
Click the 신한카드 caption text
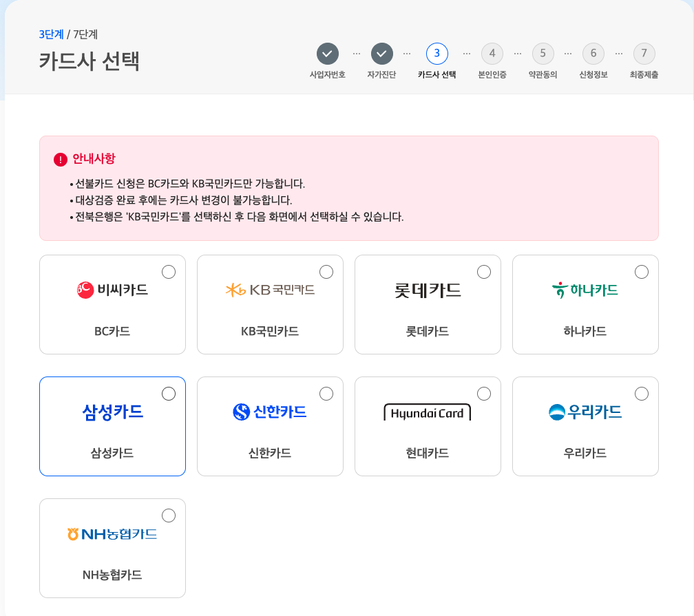[x=270, y=453]
